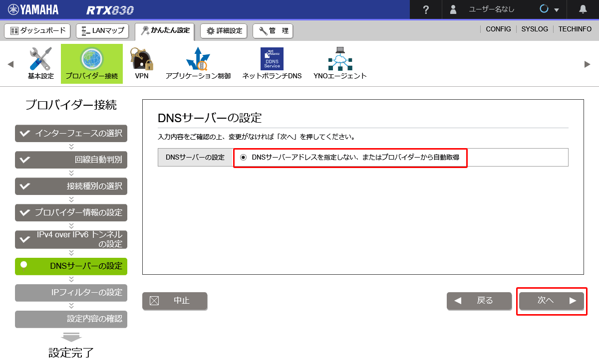Click the 設定内容の確認 step
This screenshot has width=599, height=364.
pos(71,319)
